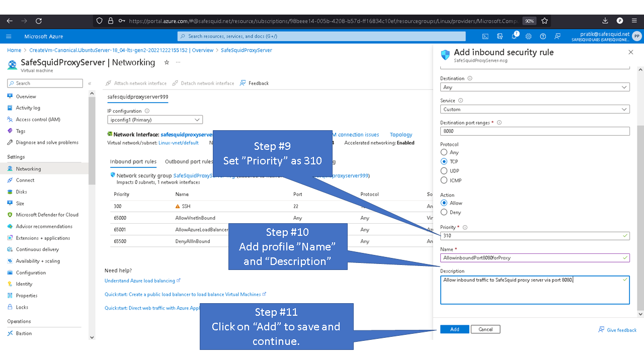Open the directories and subscriptions filter icon

(x=500, y=36)
